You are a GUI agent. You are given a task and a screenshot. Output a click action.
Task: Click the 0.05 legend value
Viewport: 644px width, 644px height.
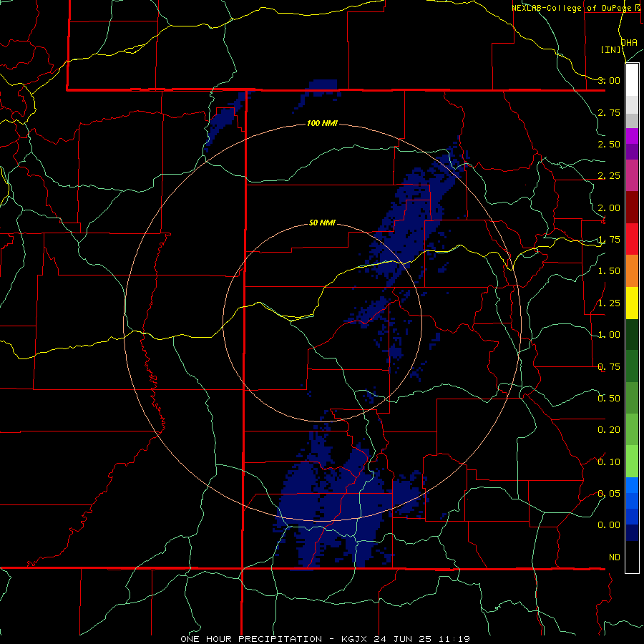point(609,493)
